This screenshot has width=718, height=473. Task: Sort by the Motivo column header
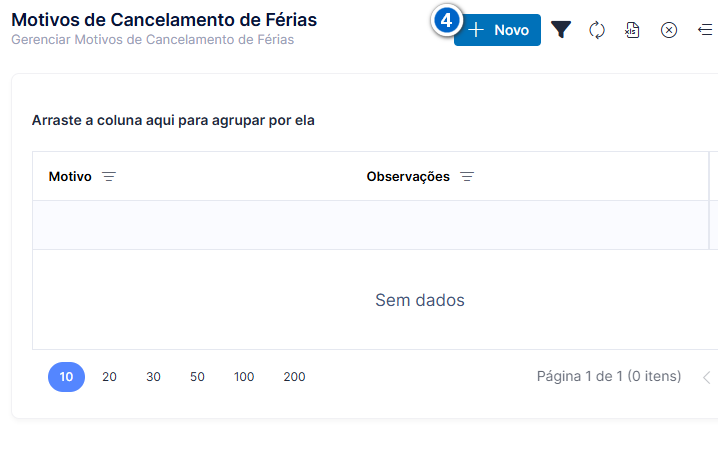(70, 177)
